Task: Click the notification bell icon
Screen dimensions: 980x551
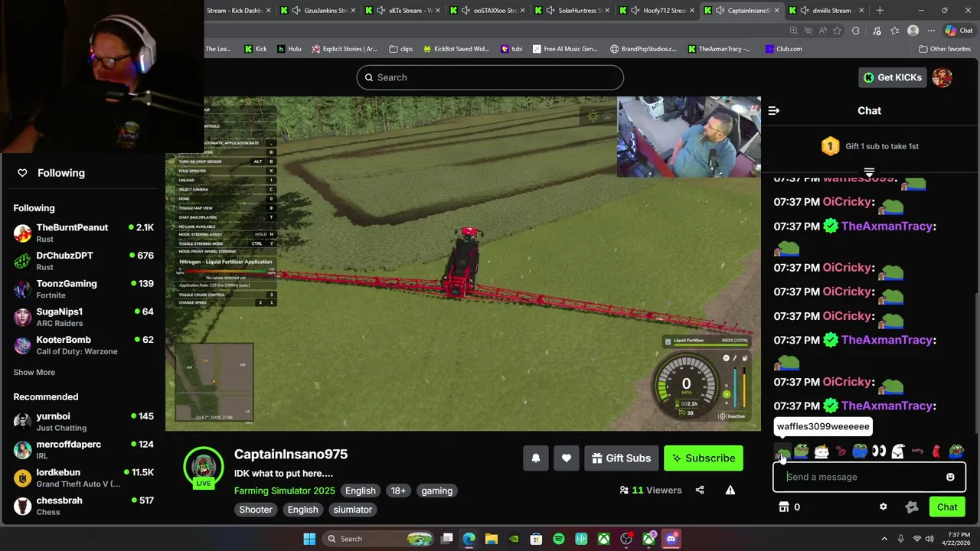Action: point(536,458)
